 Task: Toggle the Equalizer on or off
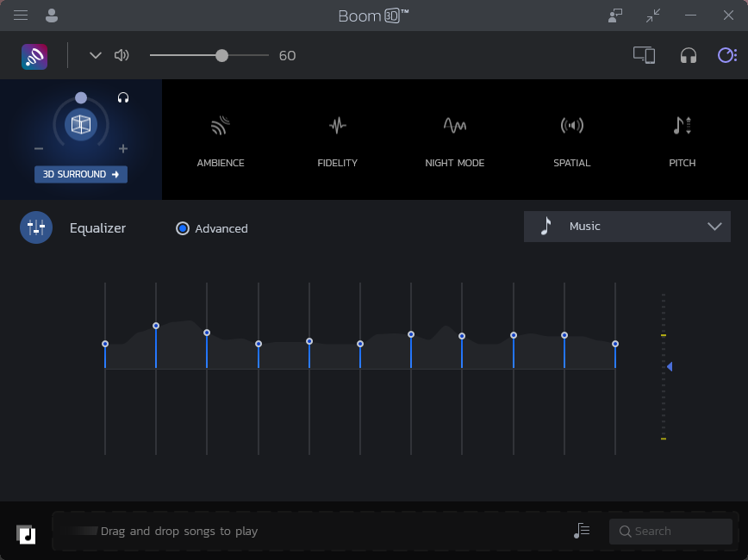[x=36, y=227]
